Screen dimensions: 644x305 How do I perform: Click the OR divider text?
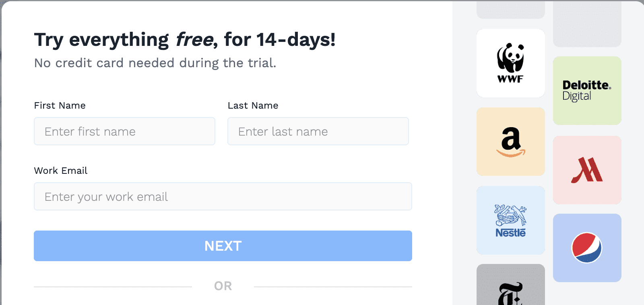(x=223, y=286)
